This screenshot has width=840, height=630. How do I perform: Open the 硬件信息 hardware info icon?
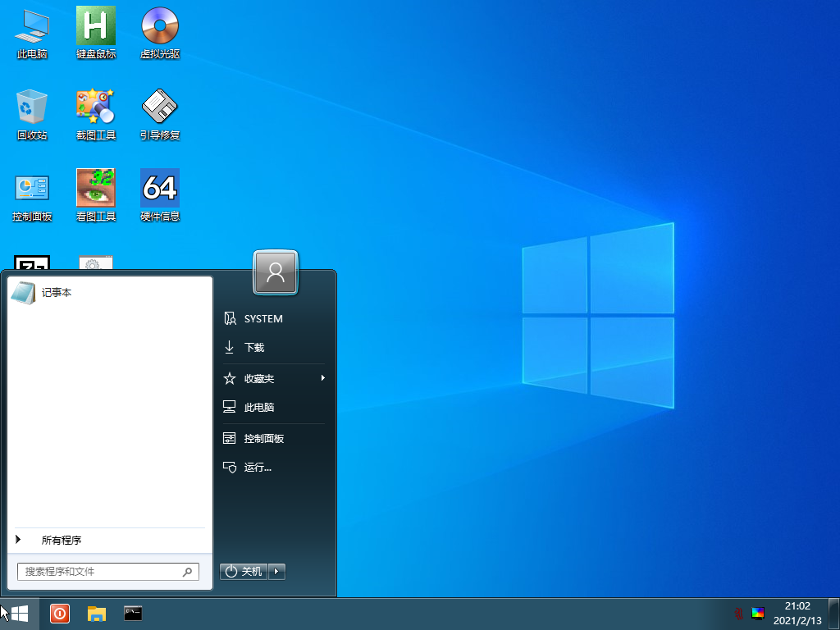coord(160,189)
